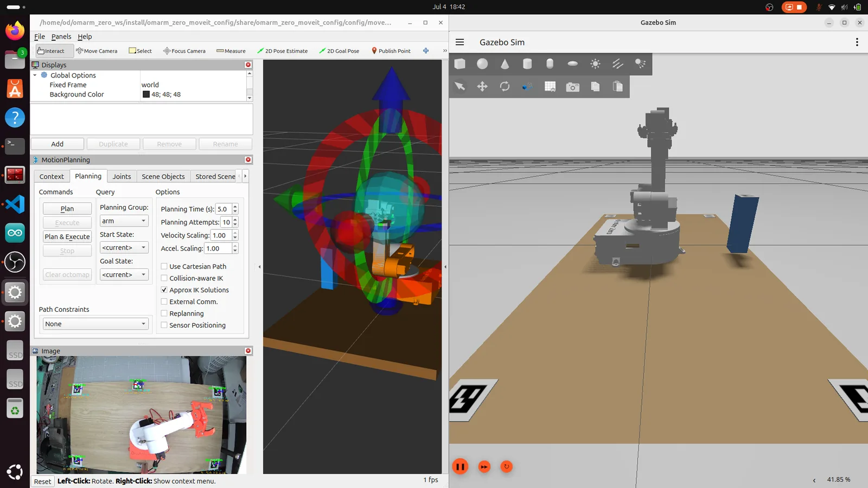Enable the Replanning checkbox

coord(164,313)
